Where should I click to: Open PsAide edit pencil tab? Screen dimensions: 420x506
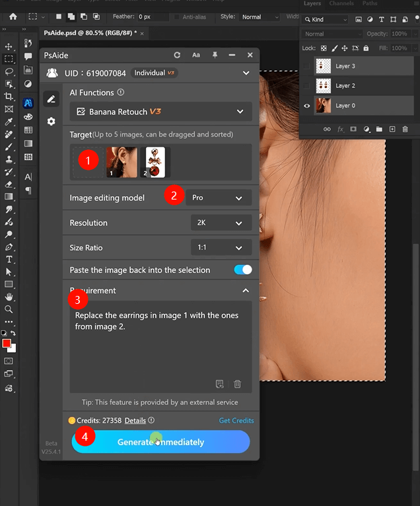pyautogui.click(x=52, y=98)
